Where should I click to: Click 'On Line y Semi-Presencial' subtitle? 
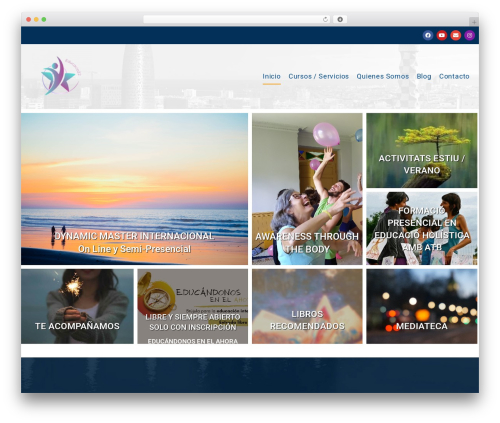[x=134, y=249]
